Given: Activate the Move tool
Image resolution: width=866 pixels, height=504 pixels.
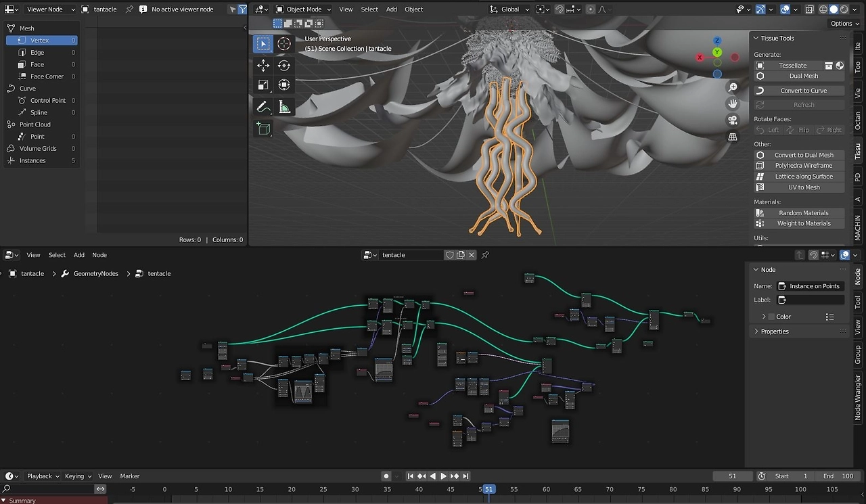Looking at the screenshot, I should (263, 65).
